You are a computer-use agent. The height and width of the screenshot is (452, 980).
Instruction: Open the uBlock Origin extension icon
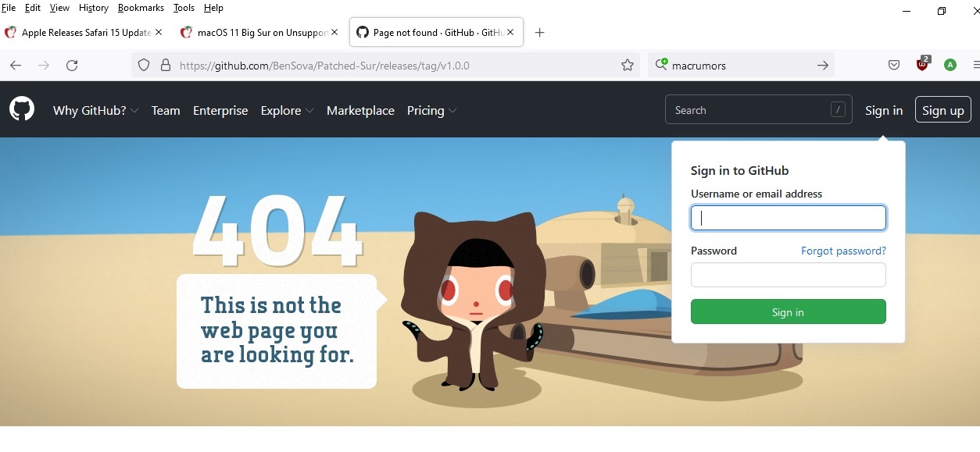923,64
